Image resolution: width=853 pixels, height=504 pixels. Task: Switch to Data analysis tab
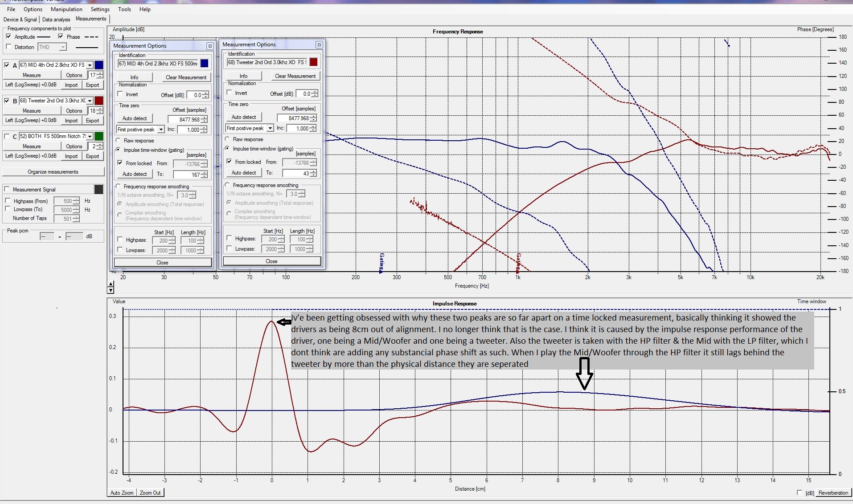click(x=56, y=20)
